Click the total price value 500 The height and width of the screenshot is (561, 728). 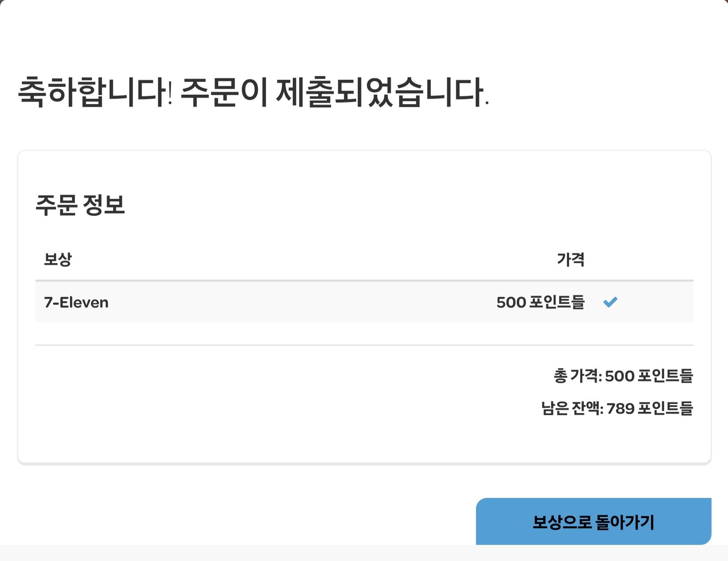click(619, 375)
